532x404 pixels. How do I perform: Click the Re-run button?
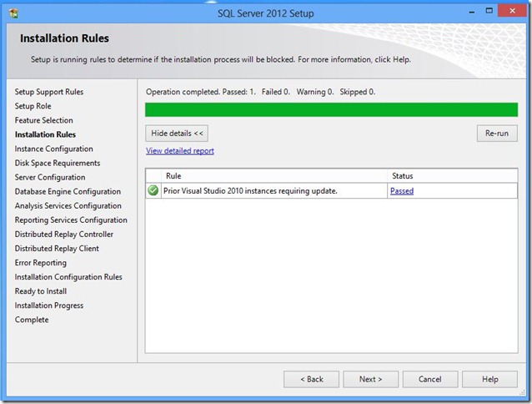point(497,134)
